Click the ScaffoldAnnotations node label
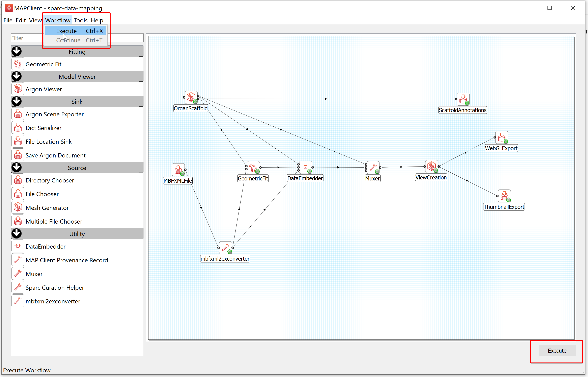Image resolution: width=588 pixels, height=377 pixels. 463,110
